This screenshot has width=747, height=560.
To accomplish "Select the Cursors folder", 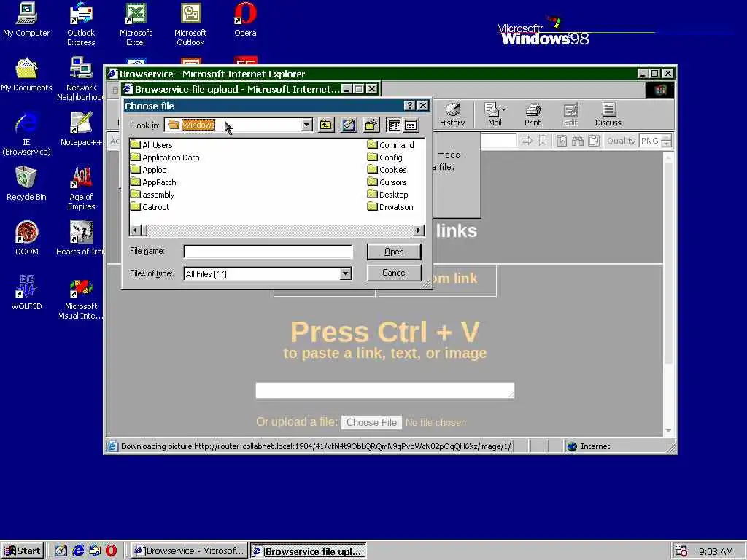I will coord(387,182).
